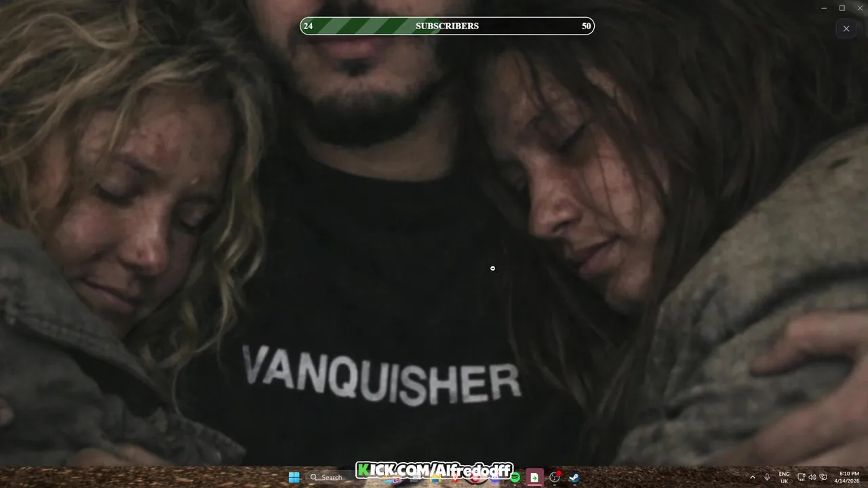The image size is (868, 488).
Task: Open the volume tray icon
Action: click(x=812, y=477)
